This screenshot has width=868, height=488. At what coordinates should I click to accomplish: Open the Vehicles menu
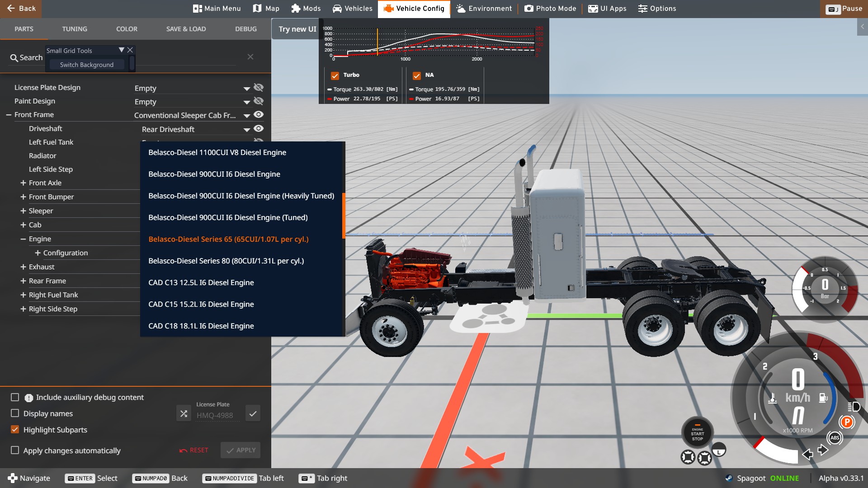click(x=352, y=9)
